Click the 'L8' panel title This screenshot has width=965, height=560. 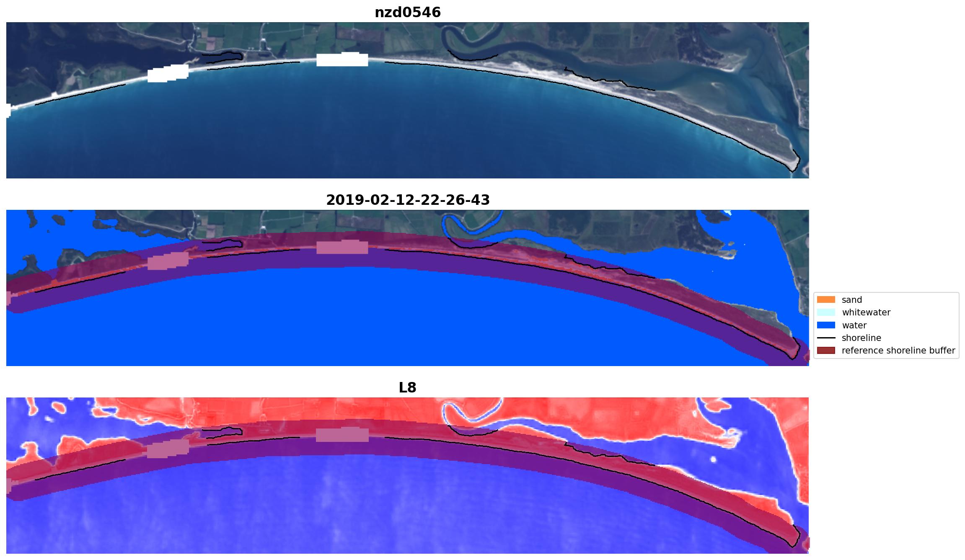[x=407, y=388]
